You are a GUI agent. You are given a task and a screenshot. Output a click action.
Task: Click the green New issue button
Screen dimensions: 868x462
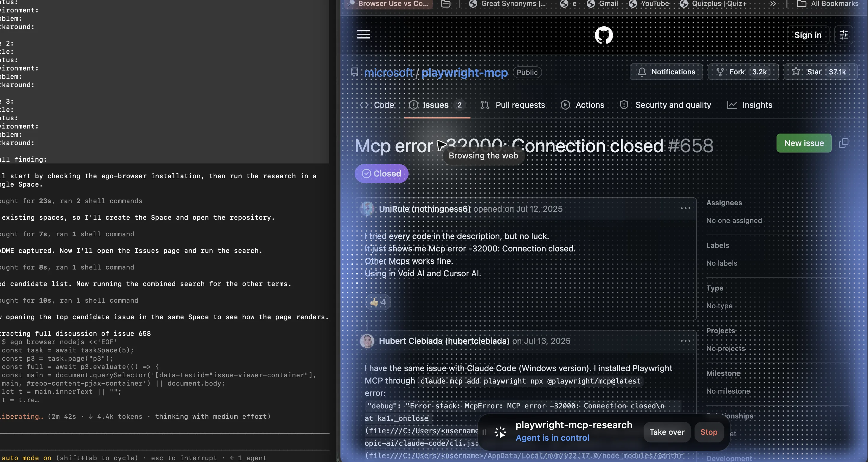[x=804, y=143]
